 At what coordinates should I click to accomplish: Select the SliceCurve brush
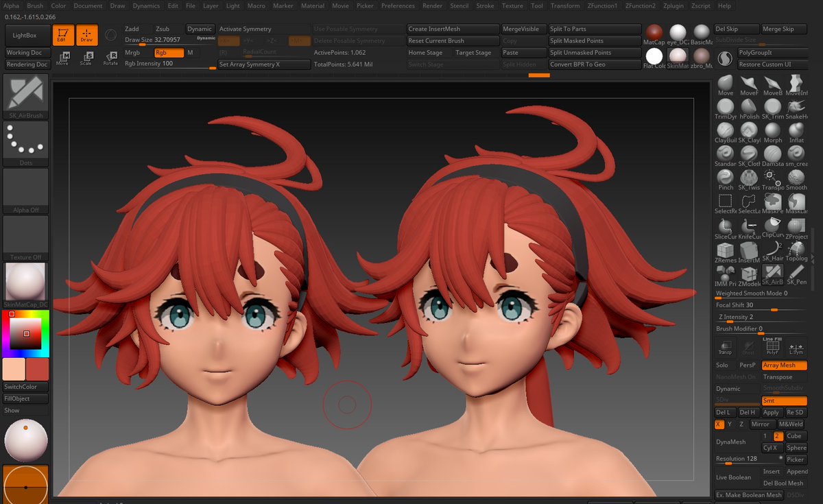725,228
